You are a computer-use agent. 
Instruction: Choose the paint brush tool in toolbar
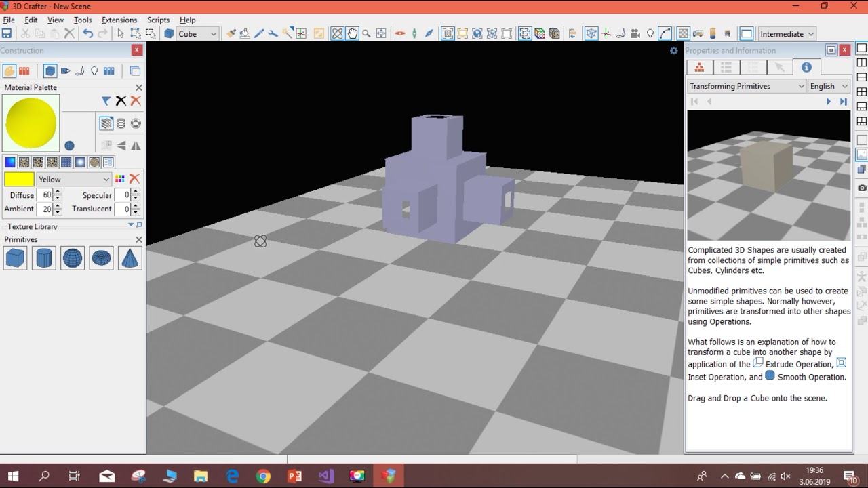coord(231,33)
